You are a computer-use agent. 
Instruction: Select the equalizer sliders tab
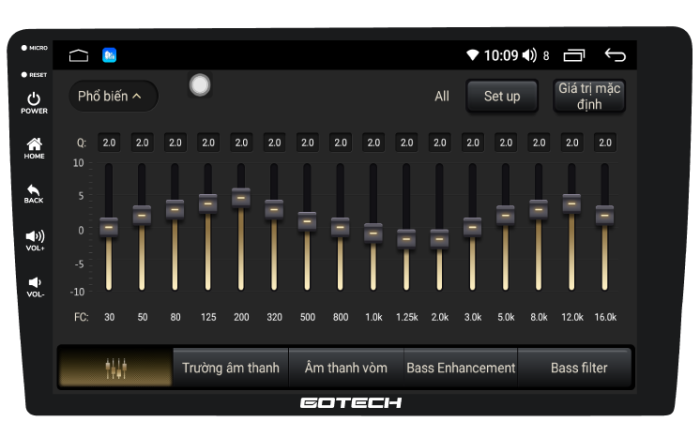click(x=115, y=368)
